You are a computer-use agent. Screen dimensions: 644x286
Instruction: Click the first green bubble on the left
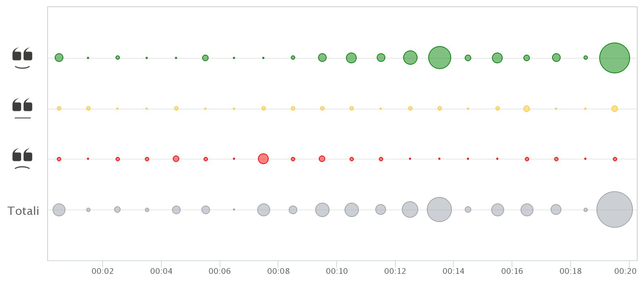coord(59,58)
